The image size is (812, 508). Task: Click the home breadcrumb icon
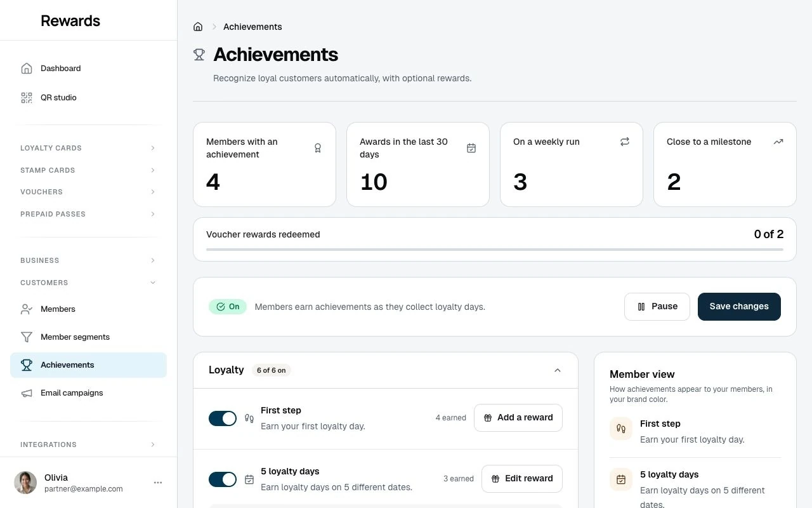click(x=198, y=27)
